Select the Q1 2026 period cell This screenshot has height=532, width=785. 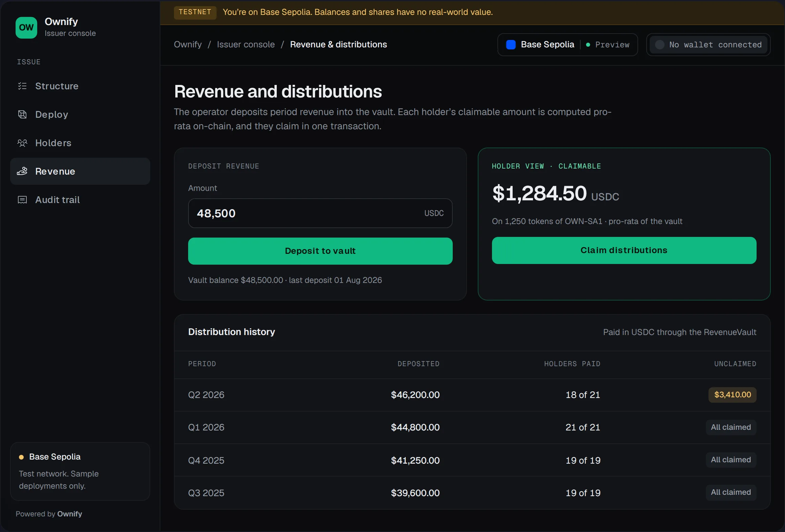click(x=206, y=427)
